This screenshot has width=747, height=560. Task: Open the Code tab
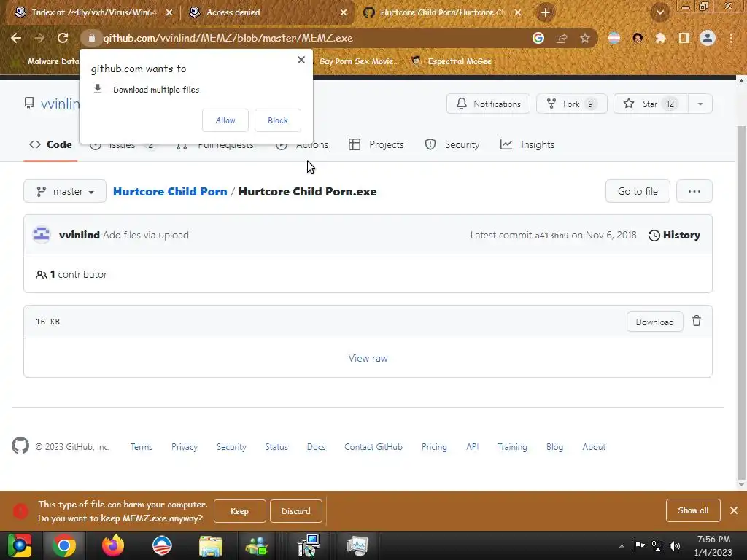[x=50, y=145]
